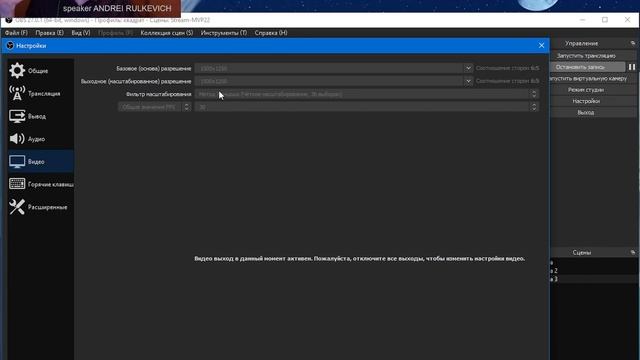
Task: Click Выход button in controls panel
Action: point(586,112)
